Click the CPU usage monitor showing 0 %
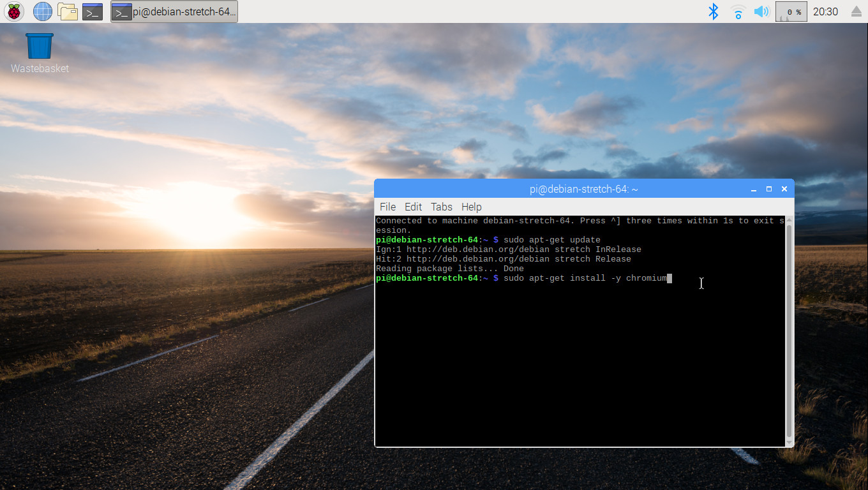This screenshot has height=490, width=868. pyautogui.click(x=791, y=11)
